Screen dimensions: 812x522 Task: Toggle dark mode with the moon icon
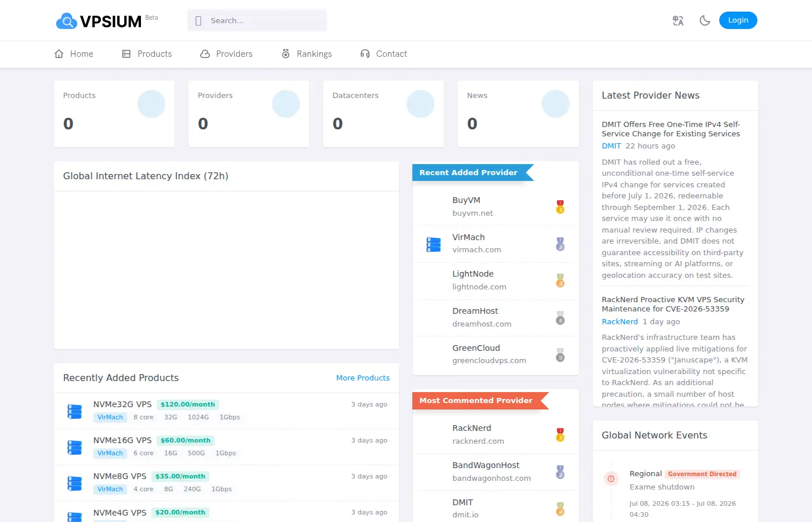[x=705, y=20]
